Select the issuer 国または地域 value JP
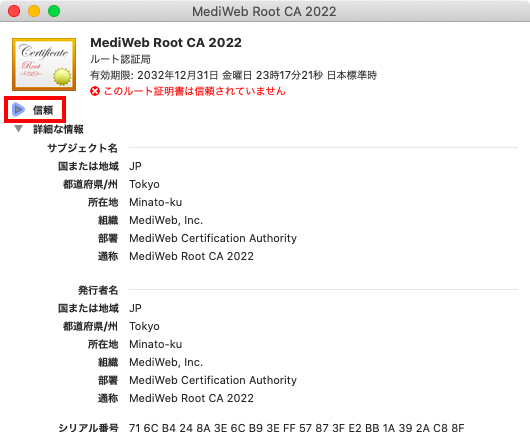Image resolution: width=530 pixels, height=432 pixels. coord(135,308)
